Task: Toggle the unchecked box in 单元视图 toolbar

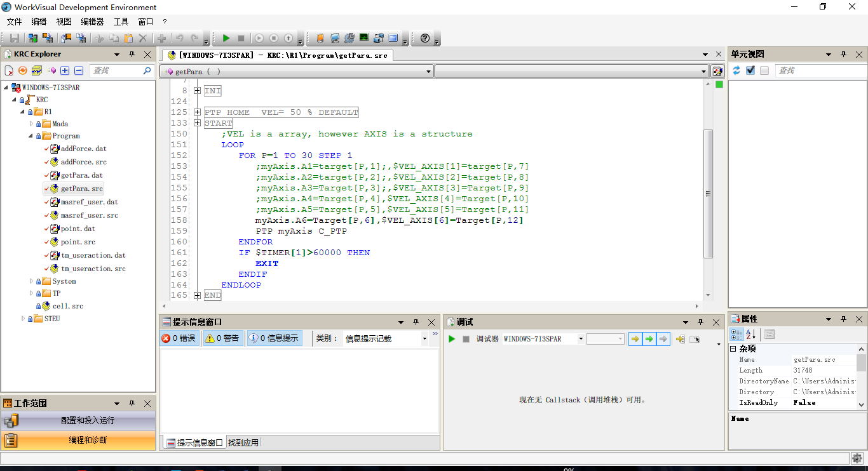Action: 764,70
